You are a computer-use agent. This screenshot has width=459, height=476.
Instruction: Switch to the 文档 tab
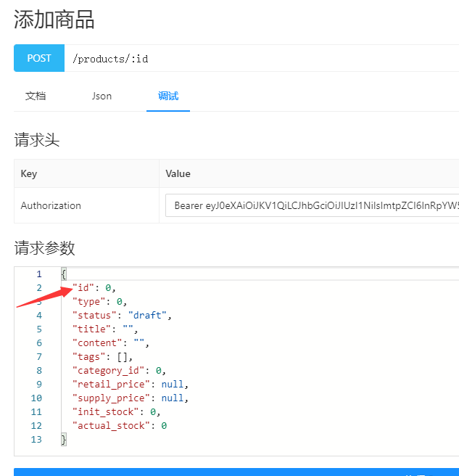pos(36,96)
